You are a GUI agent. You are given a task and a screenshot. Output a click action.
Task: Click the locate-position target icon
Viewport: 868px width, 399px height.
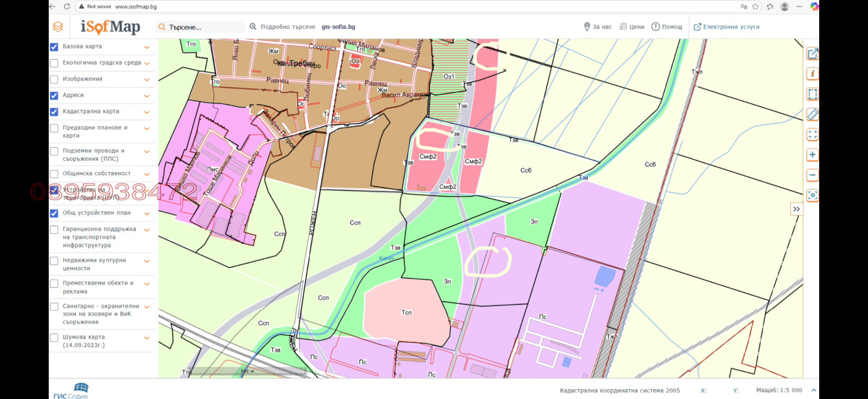click(812, 195)
